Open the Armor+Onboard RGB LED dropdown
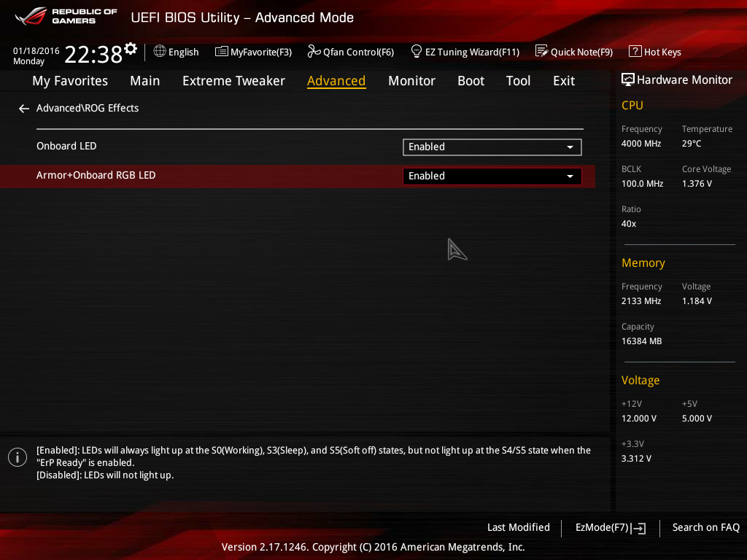 pyautogui.click(x=492, y=176)
